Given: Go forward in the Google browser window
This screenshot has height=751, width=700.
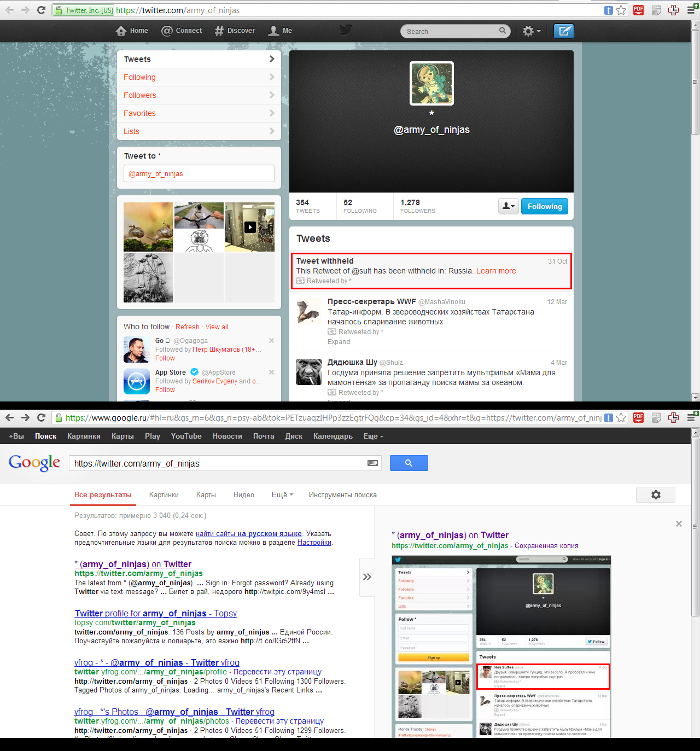Looking at the screenshot, I should [x=25, y=417].
